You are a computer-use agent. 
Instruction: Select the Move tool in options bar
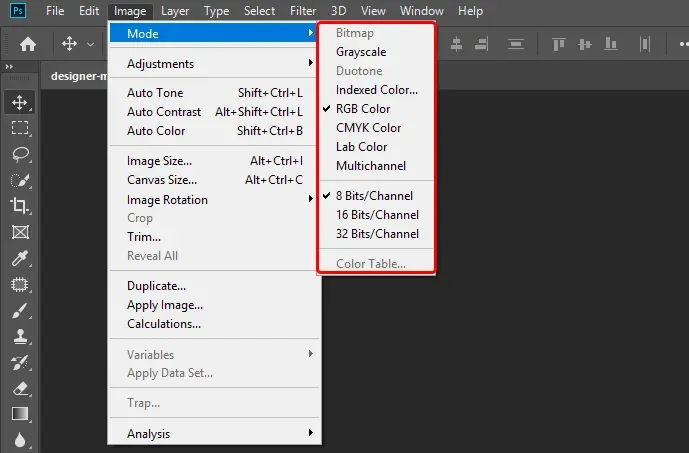[69, 44]
